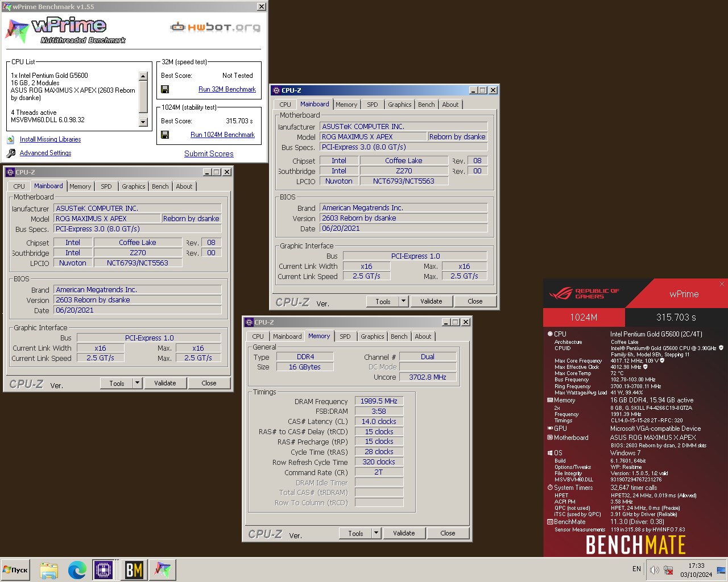Screen dimensions: 728x582
Task: Open the BenchMate taskbar icon
Action: (134, 569)
